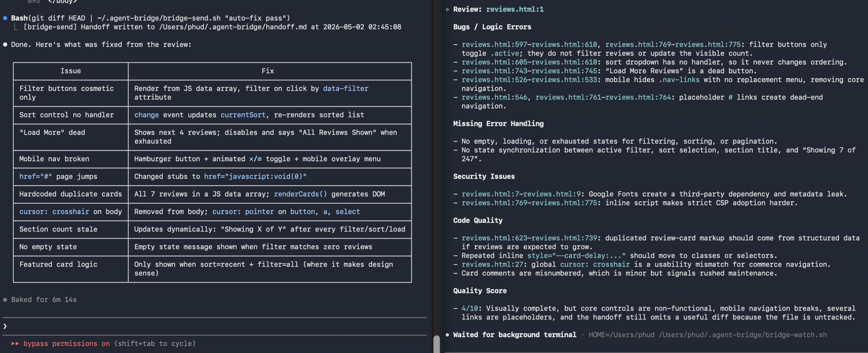Click 'data-filter' code text in the Fix column
The height and width of the screenshot is (353, 868).
(346, 89)
